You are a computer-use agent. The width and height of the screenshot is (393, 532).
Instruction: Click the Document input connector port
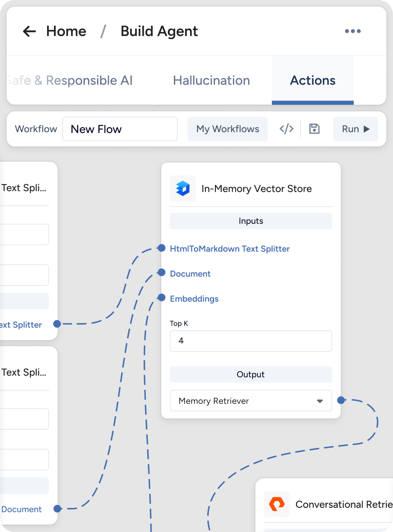tap(162, 273)
